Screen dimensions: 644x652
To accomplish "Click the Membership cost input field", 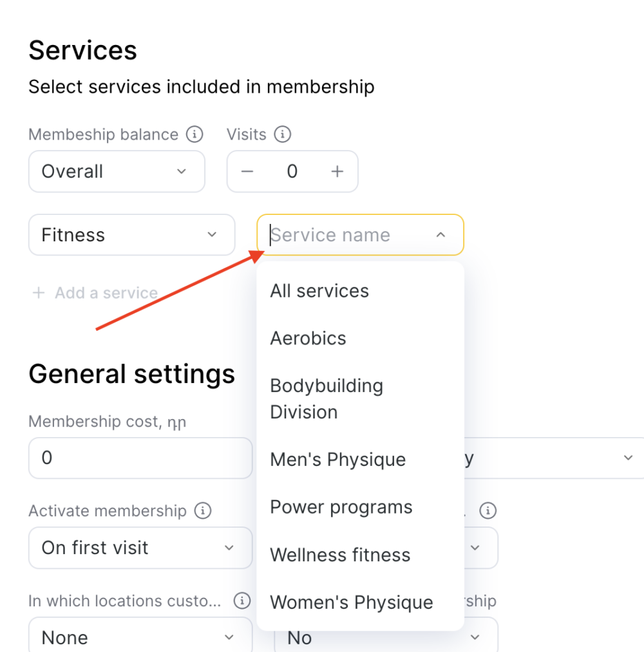I will pos(140,458).
